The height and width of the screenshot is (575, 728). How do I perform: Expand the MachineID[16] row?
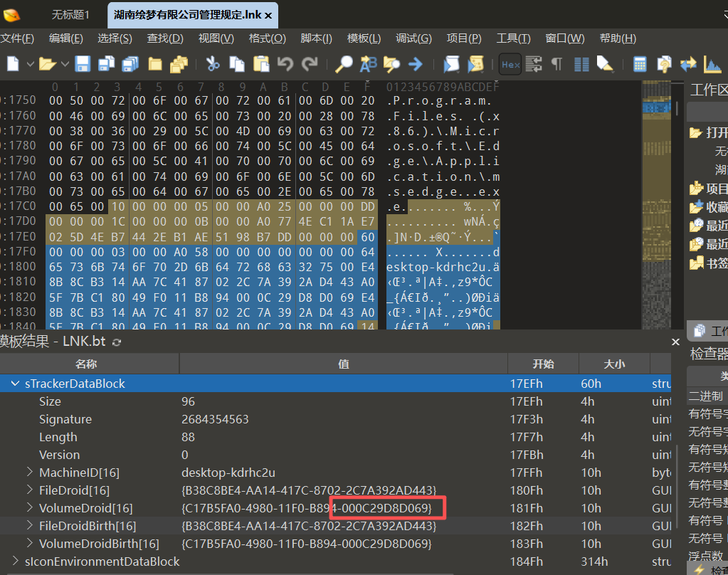(x=30, y=473)
